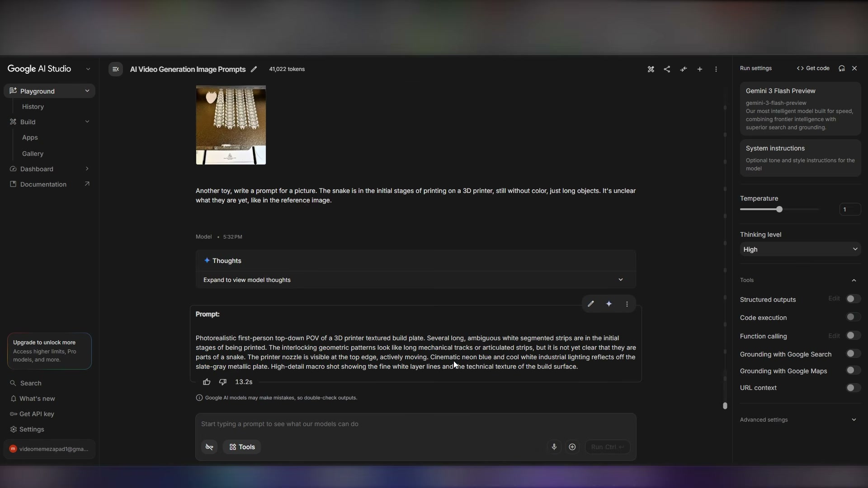Give the response a thumbs up
The height and width of the screenshot is (488, 868).
tap(207, 382)
